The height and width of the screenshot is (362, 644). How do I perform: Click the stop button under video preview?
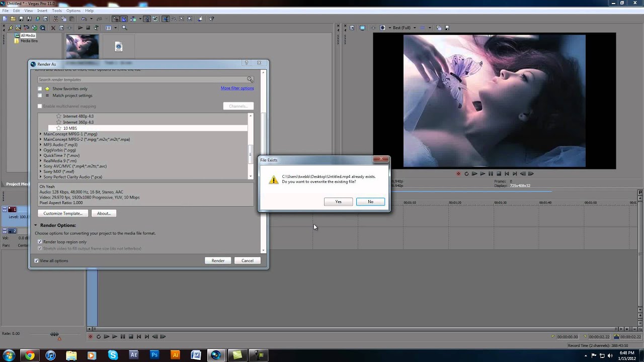click(499, 174)
